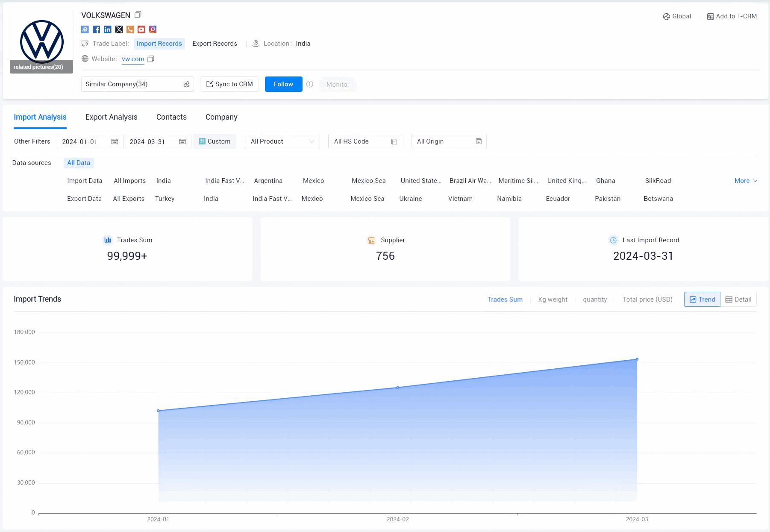Expand More data sources

tap(746, 181)
